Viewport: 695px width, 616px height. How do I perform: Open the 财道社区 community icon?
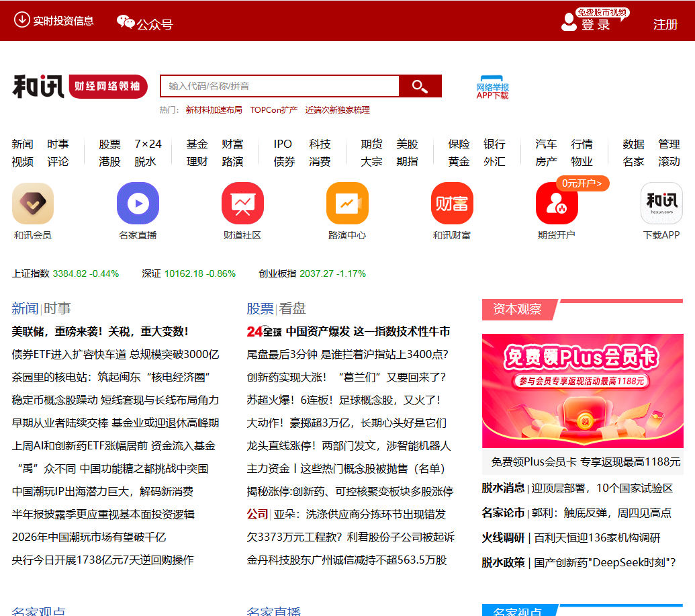click(x=242, y=203)
